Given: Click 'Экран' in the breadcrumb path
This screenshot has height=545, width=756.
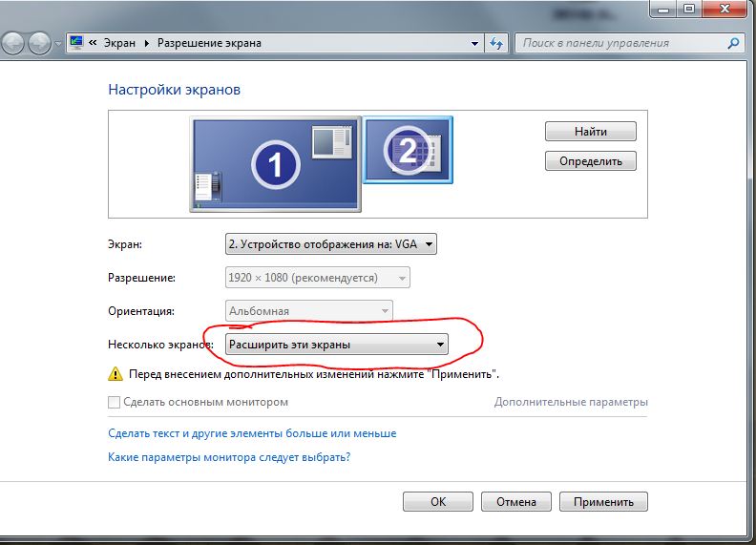Looking at the screenshot, I should (x=120, y=43).
